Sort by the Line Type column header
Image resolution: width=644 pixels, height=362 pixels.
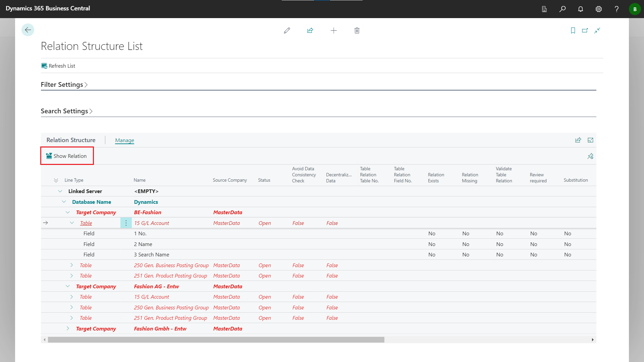(x=74, y=180)
